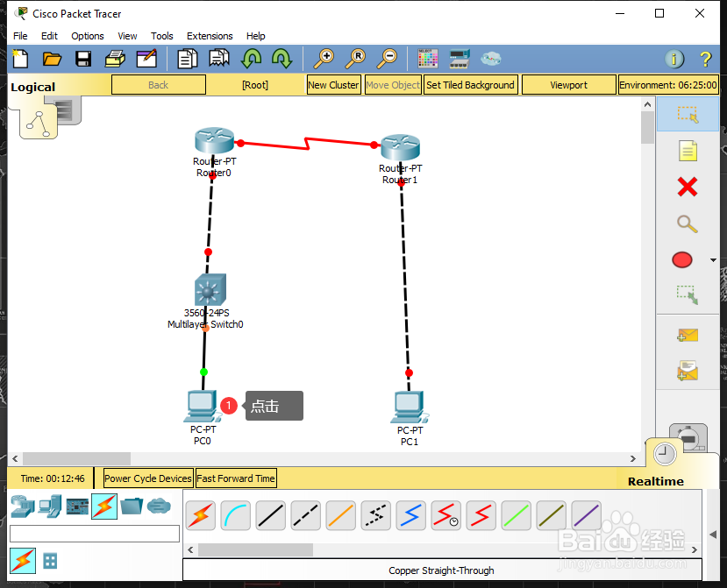Pick the Automatic connection type
Viewport: 727px width, 588px height.
201,515
